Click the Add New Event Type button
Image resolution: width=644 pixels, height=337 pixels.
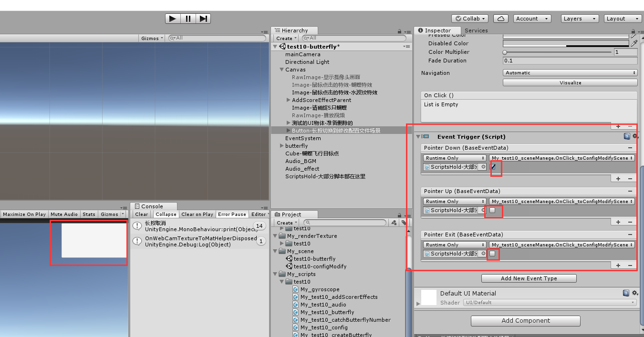coord(529,278)
